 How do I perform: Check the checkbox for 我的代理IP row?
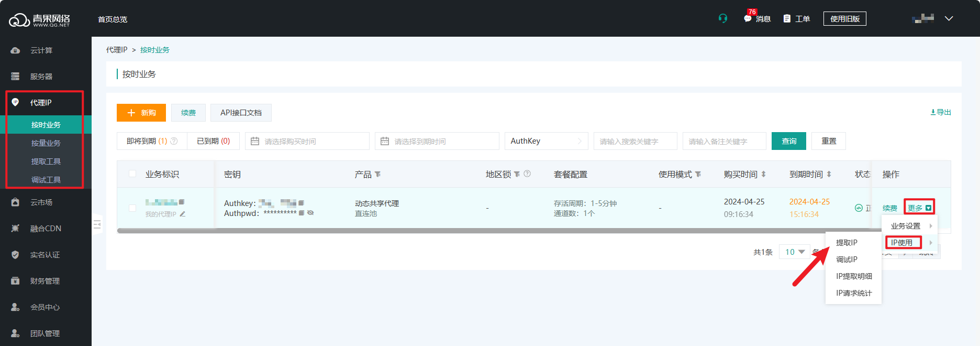click(x=132, y=208)
